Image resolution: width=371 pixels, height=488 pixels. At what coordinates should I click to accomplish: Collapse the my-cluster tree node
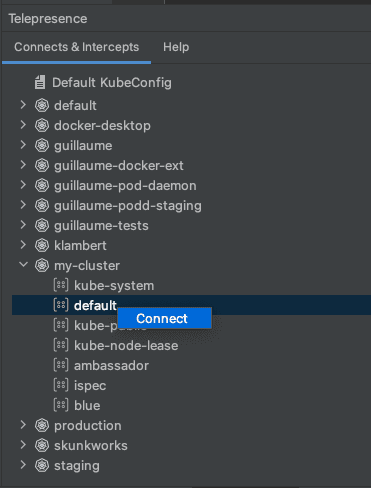pyautogui.click(x=23, y=265)
